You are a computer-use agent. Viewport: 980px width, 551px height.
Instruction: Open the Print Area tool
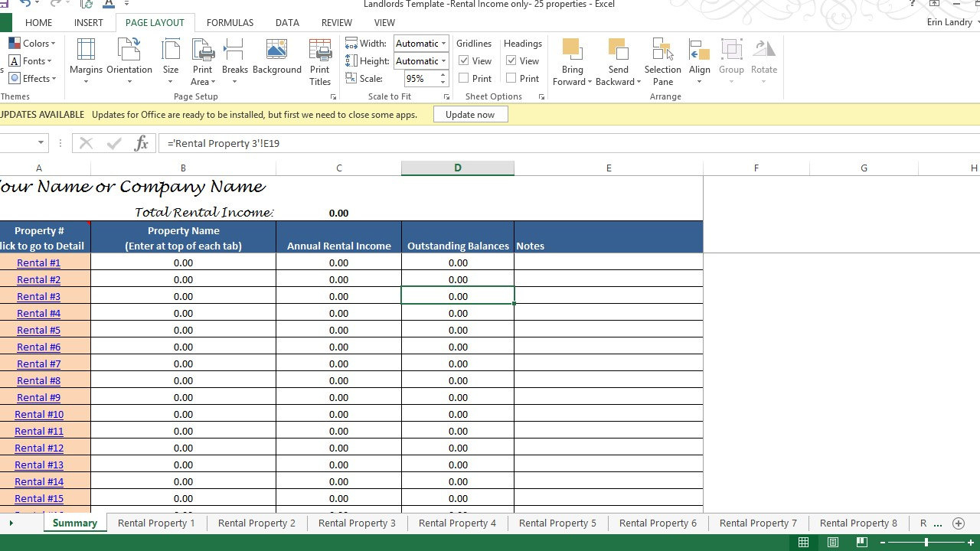[202, 60]
